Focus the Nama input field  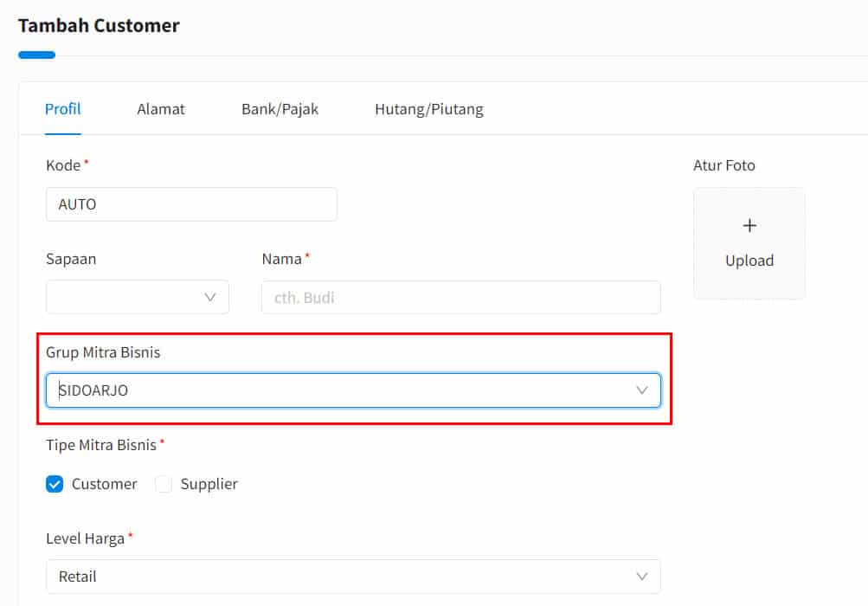[460, 298]
